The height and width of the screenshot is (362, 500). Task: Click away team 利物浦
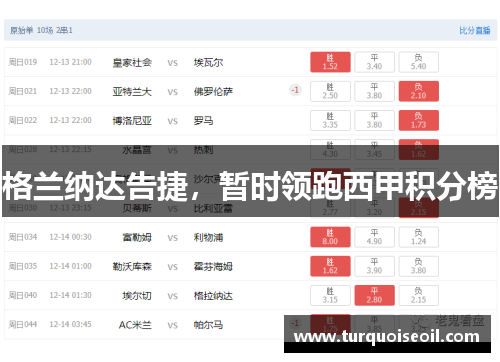tap(208, 238)
